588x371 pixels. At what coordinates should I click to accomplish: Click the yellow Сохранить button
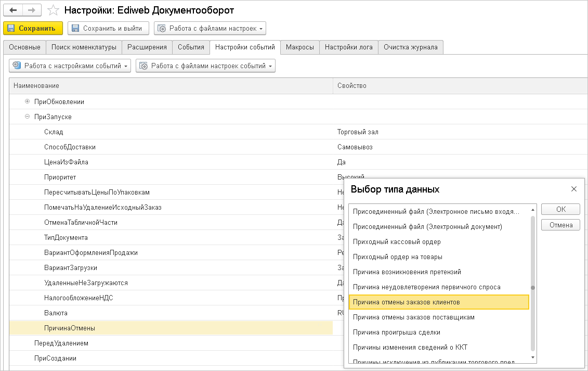coord(33,28)
